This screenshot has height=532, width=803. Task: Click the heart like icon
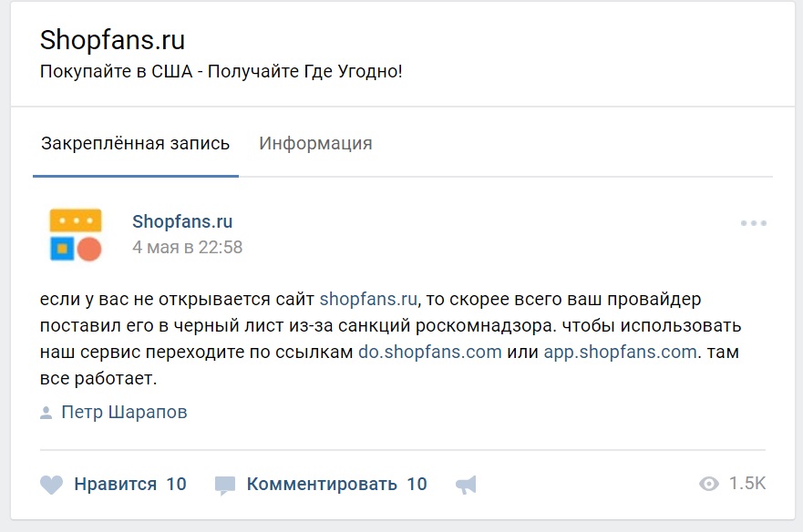tap(51, 485)
